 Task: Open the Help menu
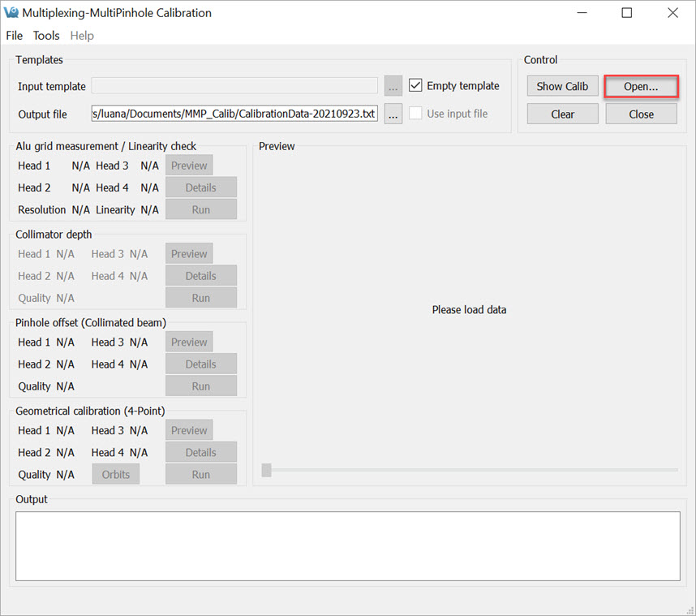(82, 36)
